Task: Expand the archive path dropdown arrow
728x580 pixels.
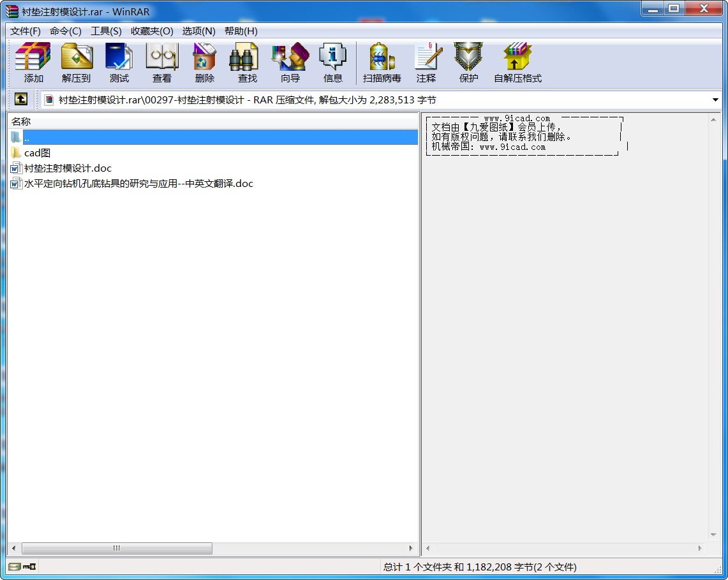Action: tap(715, 100)
